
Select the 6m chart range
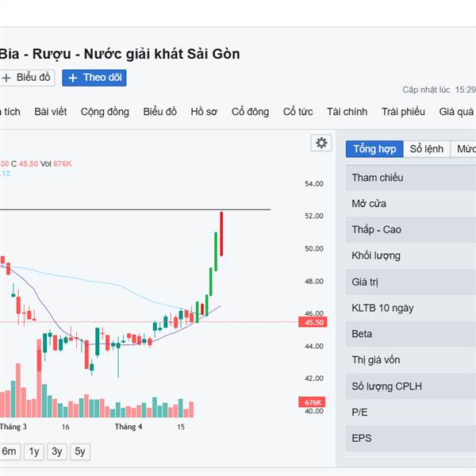9,451
